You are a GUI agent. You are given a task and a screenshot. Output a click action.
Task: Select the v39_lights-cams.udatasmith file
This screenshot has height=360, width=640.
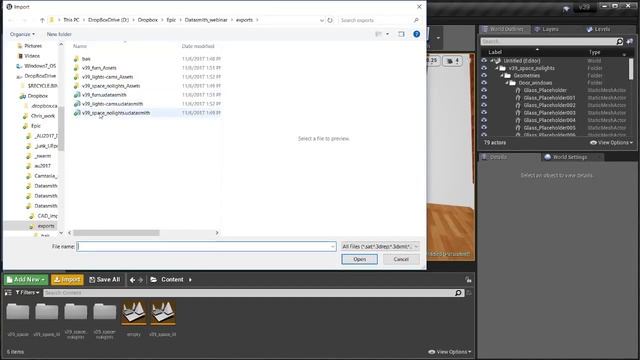tap(112, 104)
